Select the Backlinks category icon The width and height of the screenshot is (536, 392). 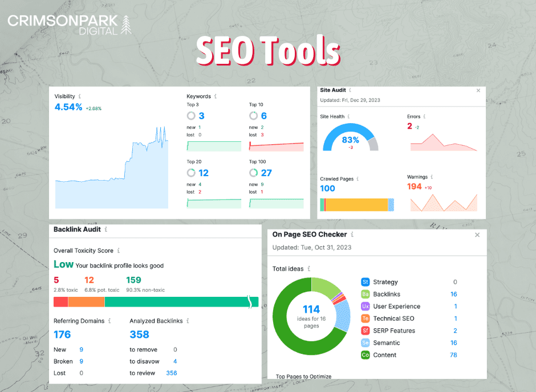[x=365, y=294]
